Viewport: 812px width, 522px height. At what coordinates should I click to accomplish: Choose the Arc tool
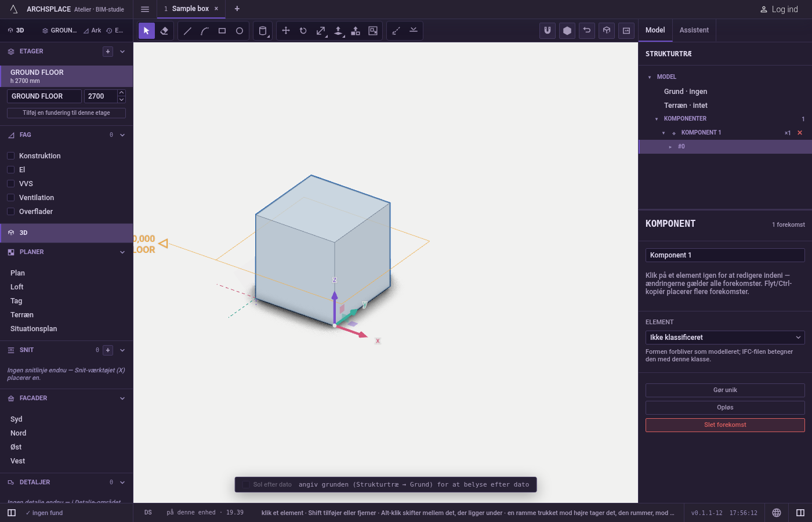205,31
